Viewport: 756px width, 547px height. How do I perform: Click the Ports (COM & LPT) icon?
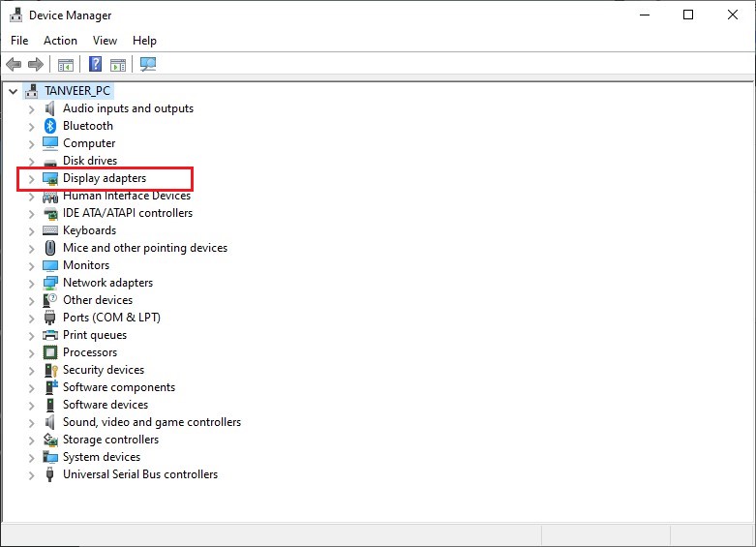pos(49,318)
